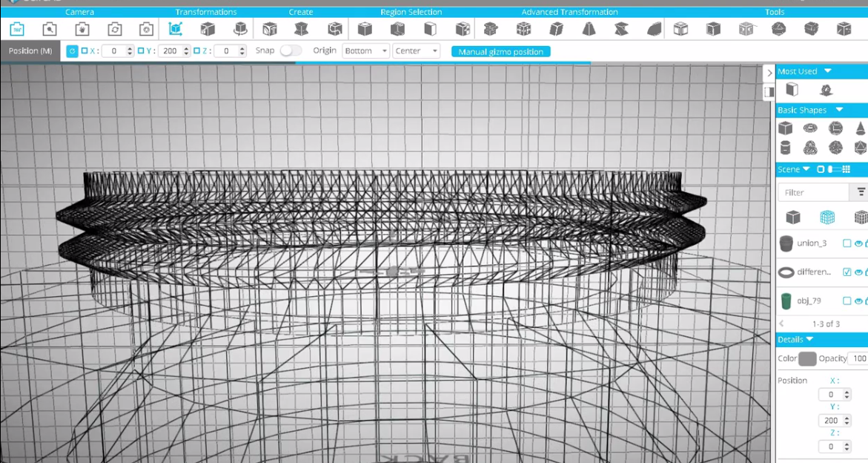Select the camera zoom tool

pyautogui.click(x=49, y=29)
